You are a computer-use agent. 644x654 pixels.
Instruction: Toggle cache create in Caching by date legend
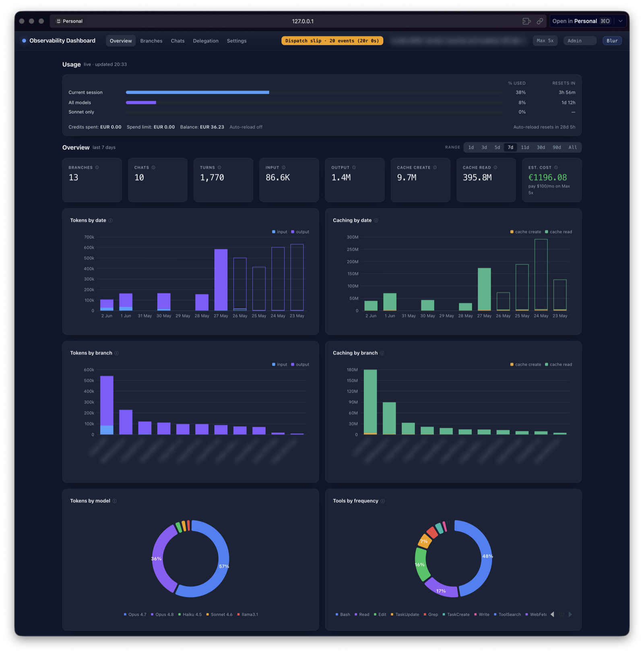click(526, 232)
